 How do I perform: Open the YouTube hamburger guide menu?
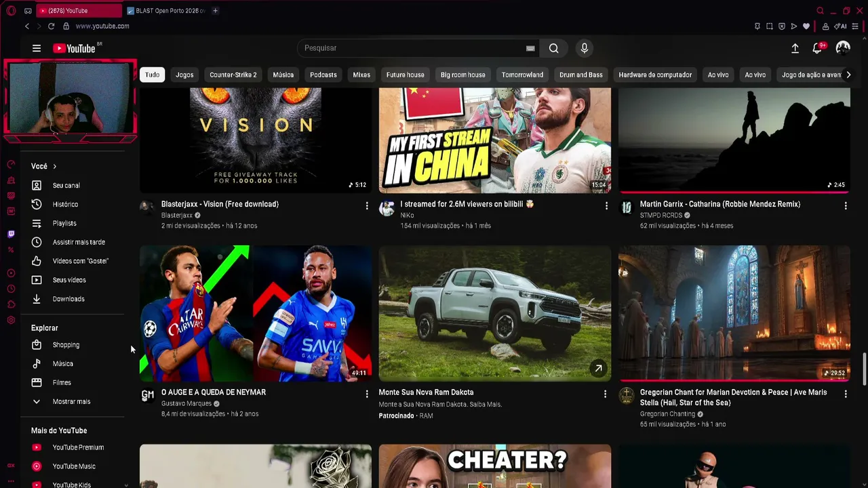coord(37,48)
